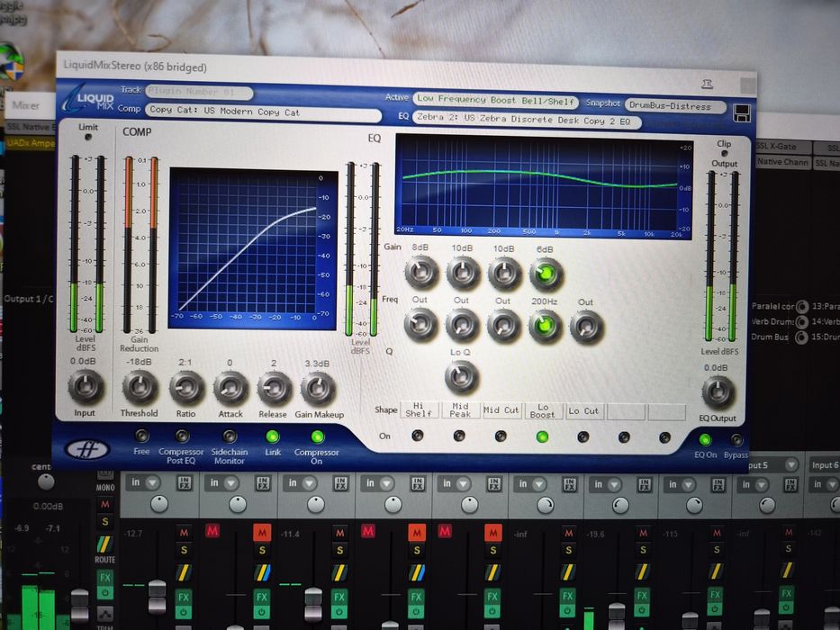The image size is (840, 630).
Task: Open the green FX button on the -11.4 strip
Action: pos(339,597)
